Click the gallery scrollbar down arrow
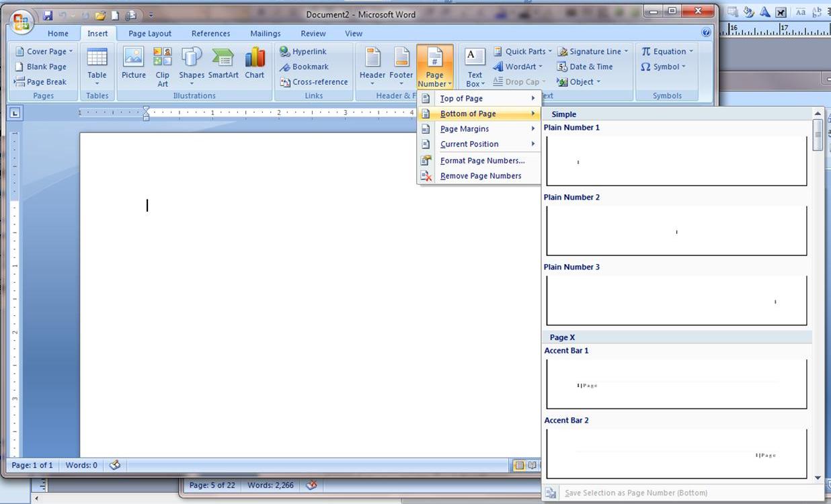Viewport: 831px width, 504px height. point(818,478)
